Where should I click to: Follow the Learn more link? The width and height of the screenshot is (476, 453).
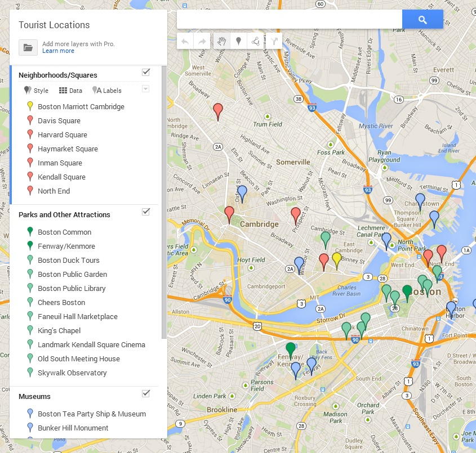[x=58, y=51]
